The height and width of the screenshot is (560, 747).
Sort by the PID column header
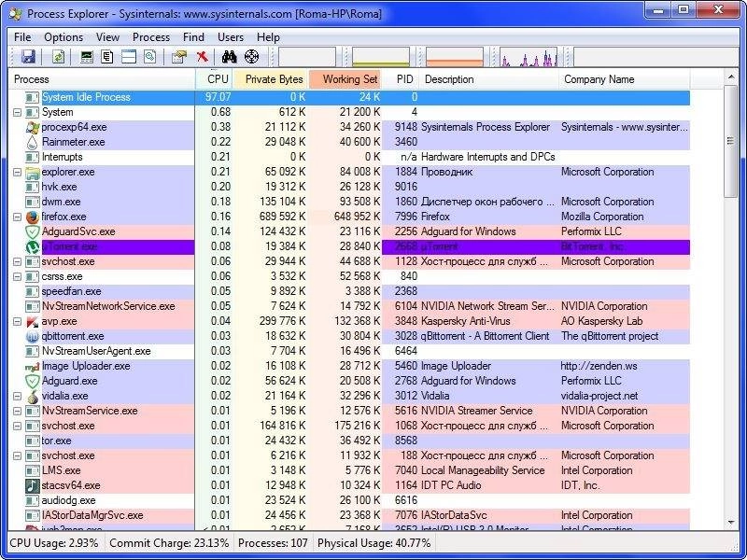point(401,79)
